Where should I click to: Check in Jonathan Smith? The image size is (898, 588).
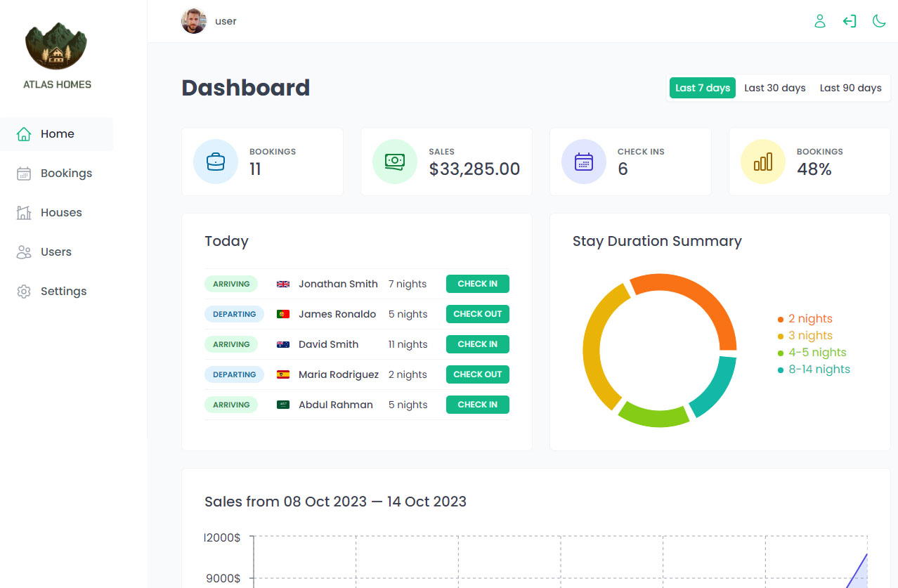[x=478, y=284]
